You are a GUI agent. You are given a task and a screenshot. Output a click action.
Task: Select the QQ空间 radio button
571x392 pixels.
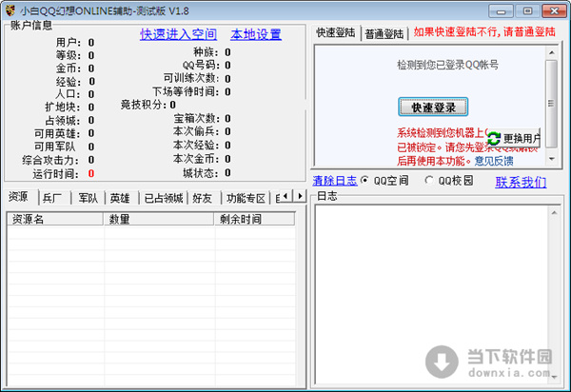364,180
